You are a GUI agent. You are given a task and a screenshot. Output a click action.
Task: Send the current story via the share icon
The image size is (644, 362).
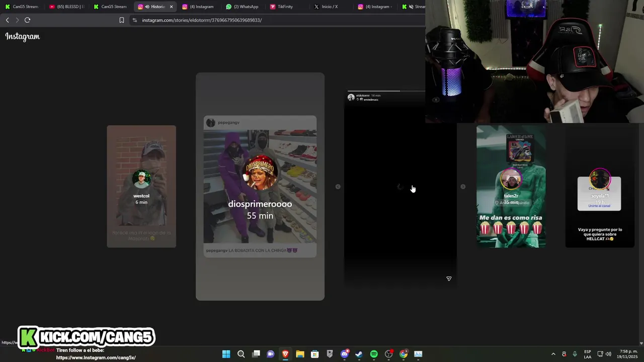(449, 279)
